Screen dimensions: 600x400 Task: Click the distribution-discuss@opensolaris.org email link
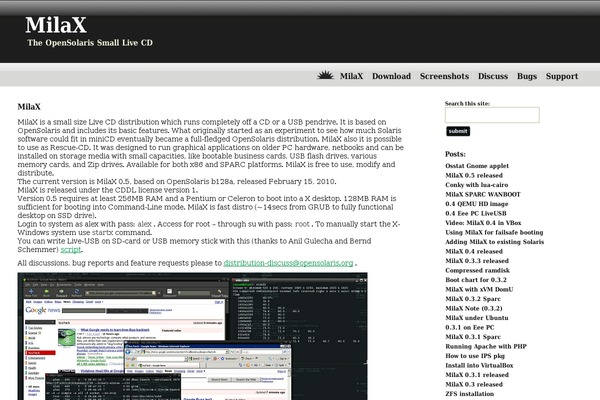click(x=288, y=263)
